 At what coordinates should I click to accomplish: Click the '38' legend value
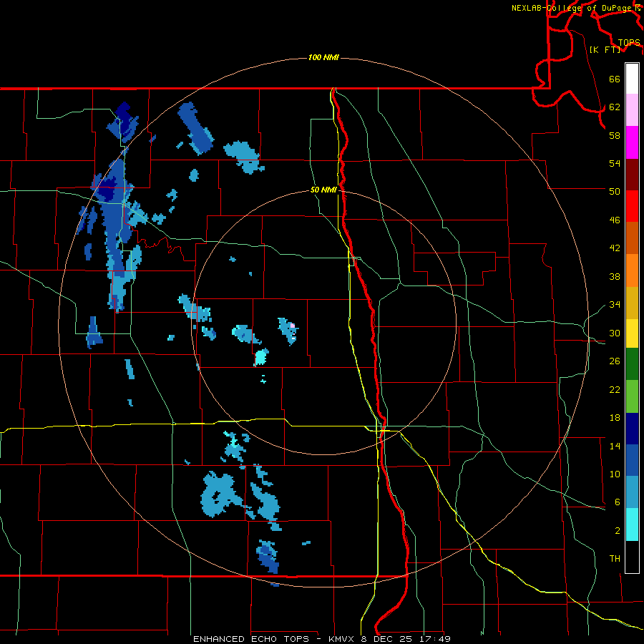pyautogui.click(x=615, y=276)
